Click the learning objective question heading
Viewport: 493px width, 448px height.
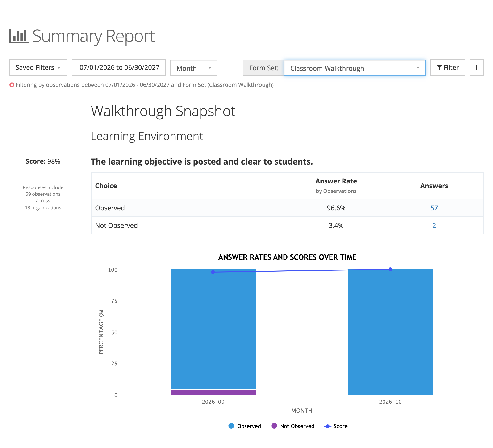pos(202,162)
